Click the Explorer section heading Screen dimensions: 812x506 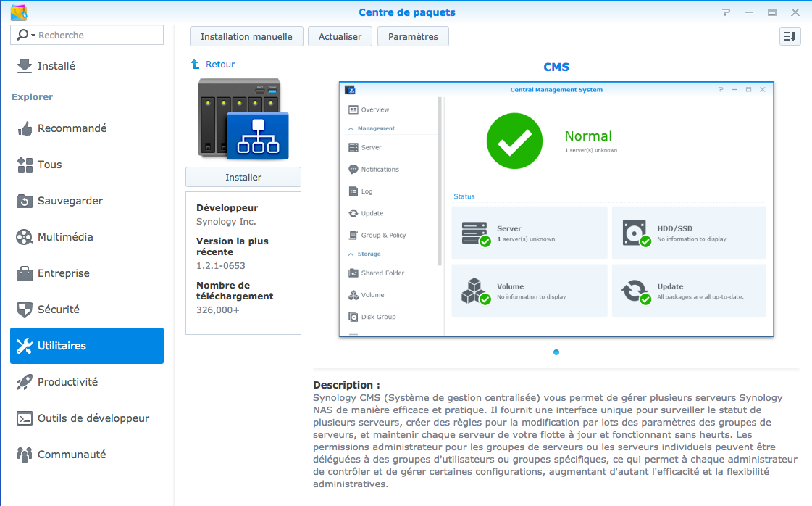32,97
